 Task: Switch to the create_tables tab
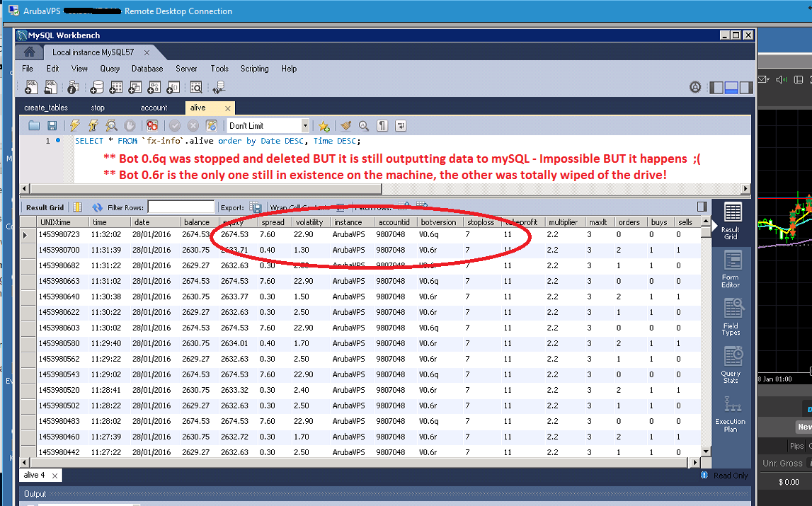click(45, 108)
